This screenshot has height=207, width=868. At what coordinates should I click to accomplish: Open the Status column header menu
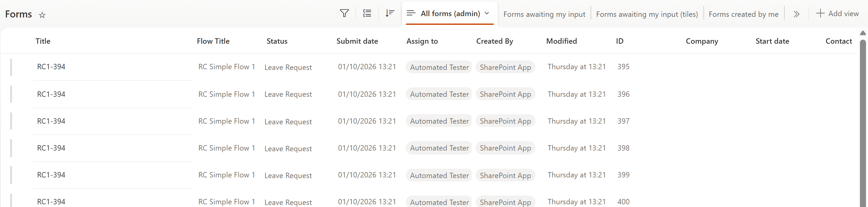[277, 41]
